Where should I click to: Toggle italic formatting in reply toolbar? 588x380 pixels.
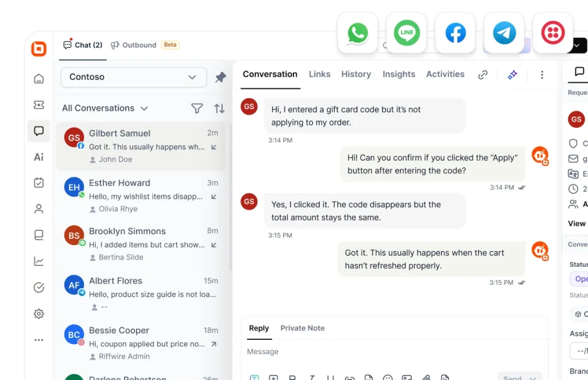coord(311,378)
